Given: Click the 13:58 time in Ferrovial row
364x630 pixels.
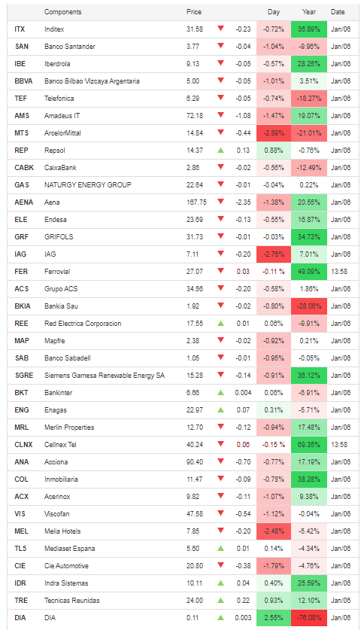Looking at the screenshot, I should click(x=339, y=272).
